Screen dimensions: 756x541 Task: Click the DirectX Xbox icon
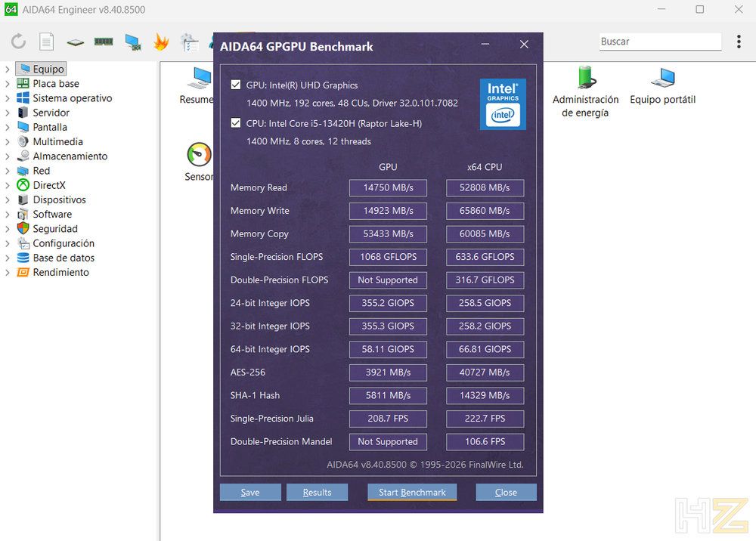(x=23, y=185)
